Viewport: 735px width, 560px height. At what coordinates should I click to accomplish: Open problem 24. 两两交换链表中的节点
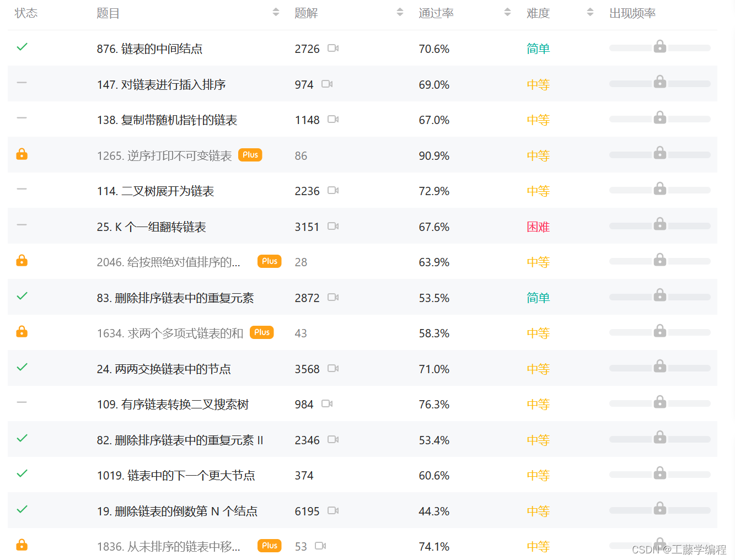click(x=164, y=369)
